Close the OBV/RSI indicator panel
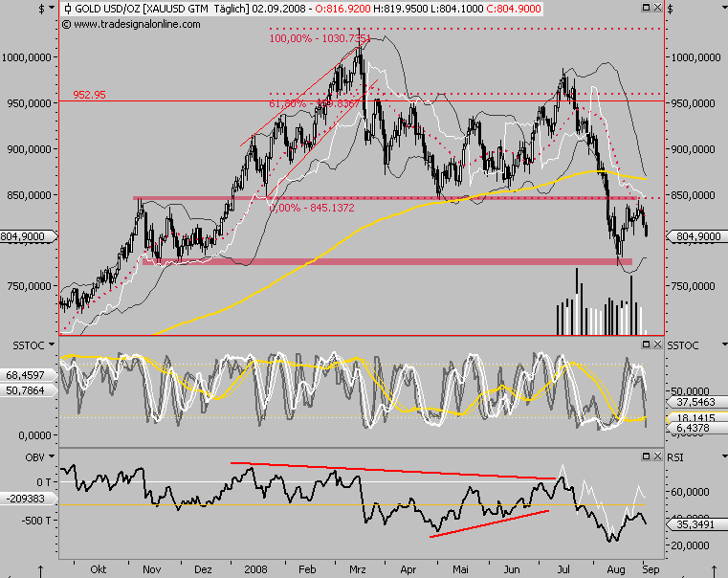 tap(657, 456)
